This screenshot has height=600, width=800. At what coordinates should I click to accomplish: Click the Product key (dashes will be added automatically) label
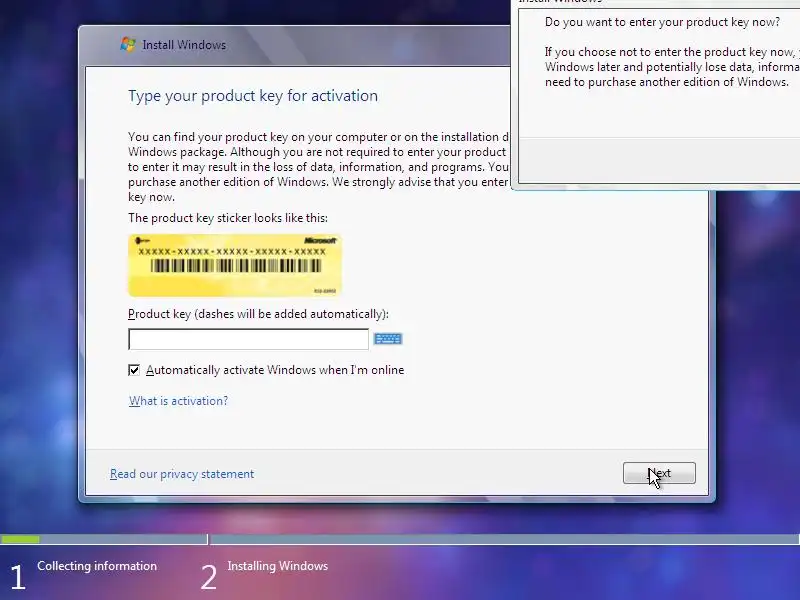[258, 314]
